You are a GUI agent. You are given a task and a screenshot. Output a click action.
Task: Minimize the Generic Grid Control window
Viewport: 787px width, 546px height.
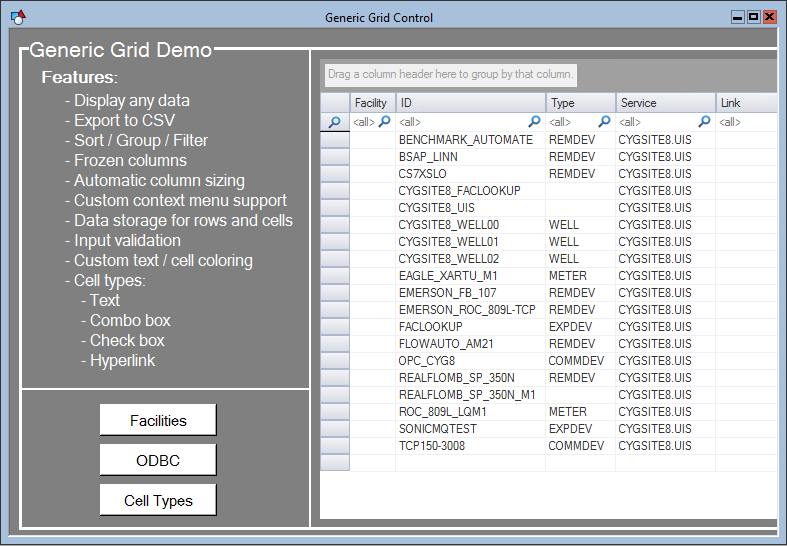[737, 17]
